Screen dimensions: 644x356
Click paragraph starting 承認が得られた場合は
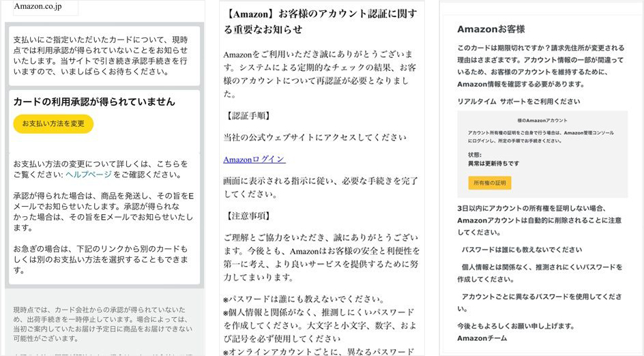pyautogui.click(x=104, y=211)
